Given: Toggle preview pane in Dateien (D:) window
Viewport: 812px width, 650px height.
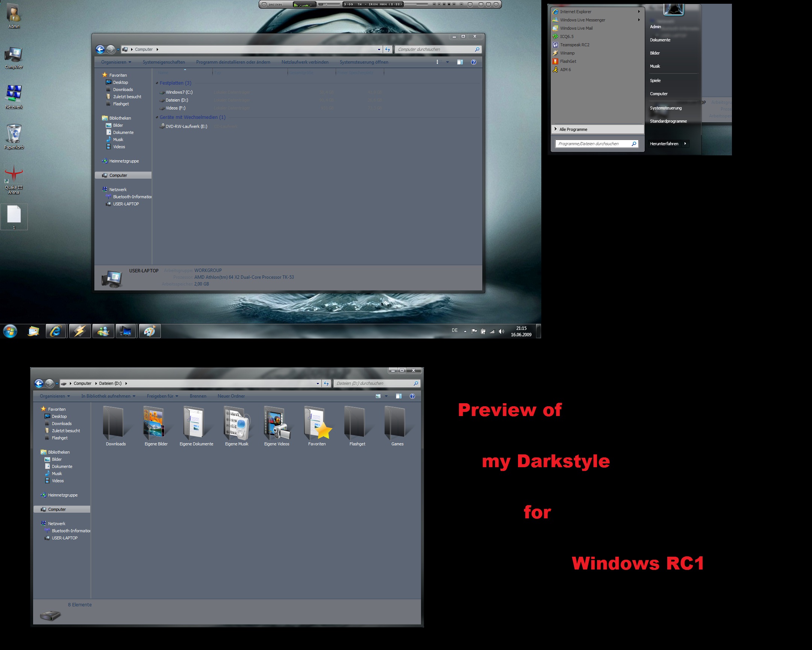Looking at the screenshot, I should pyautogui.click(x=398, y=396).
